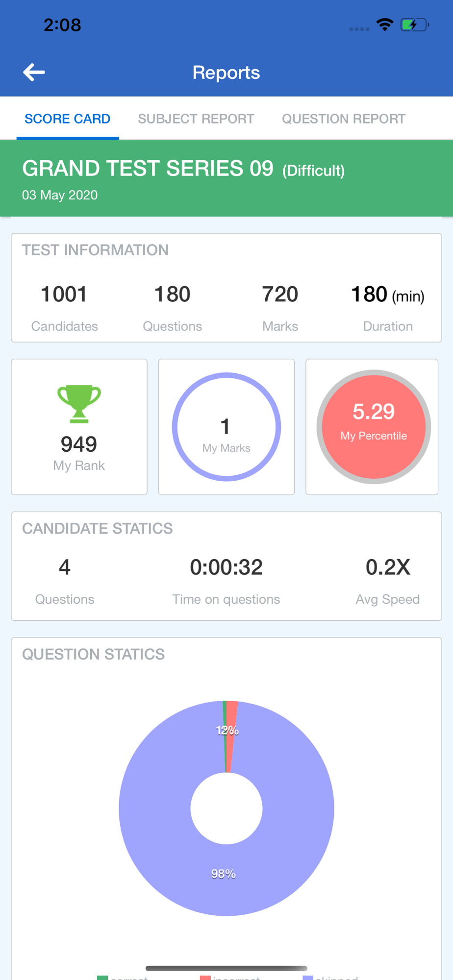Open the Score Card tab
The image size is (453, 980).
click(68, 119)
